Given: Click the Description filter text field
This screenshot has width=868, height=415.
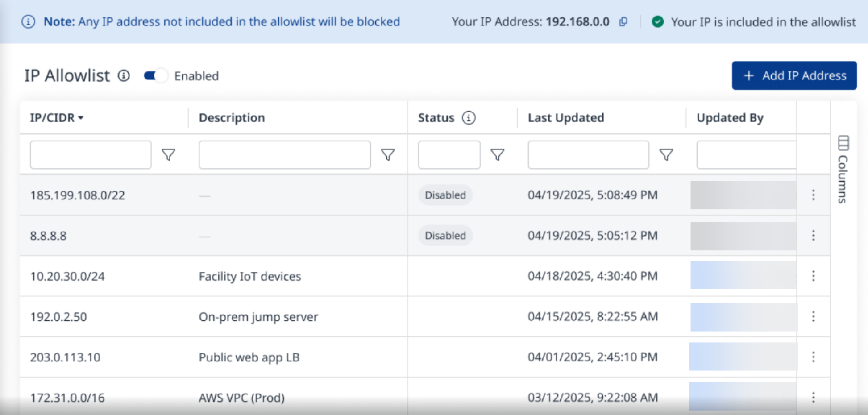Looking at the screenshot, I should coord(284,155).
